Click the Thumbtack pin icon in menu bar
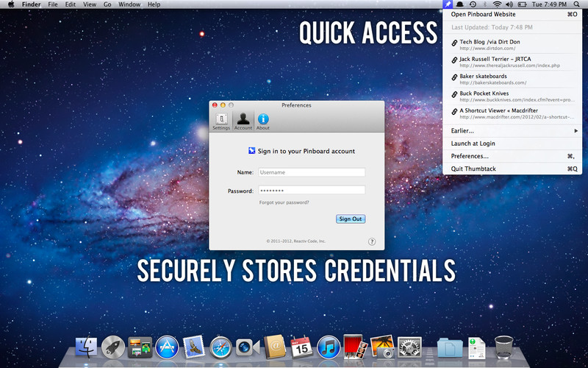 point(448,4)
